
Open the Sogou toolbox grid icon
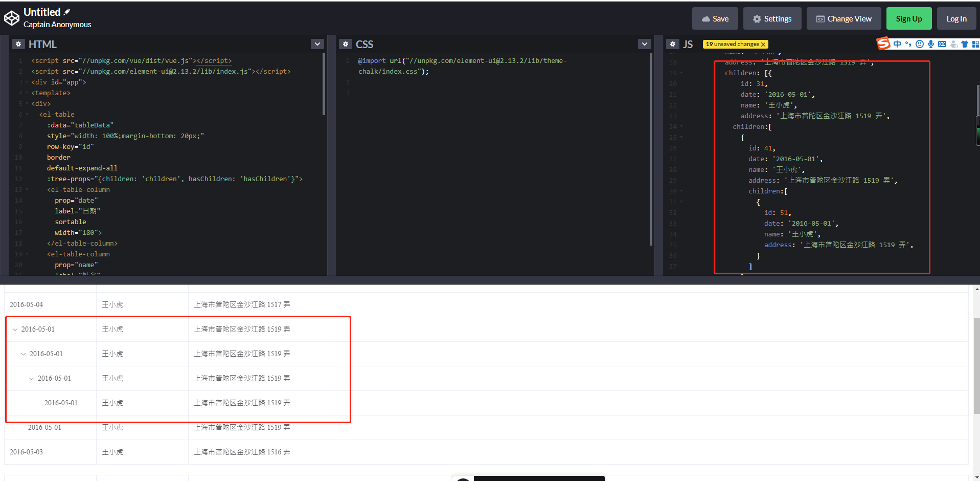click(x=976, y=44)
